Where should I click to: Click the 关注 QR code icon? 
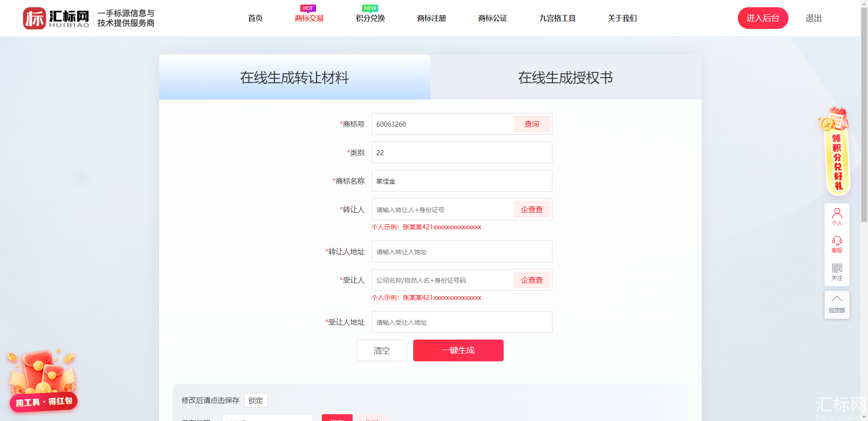coord(837,272)
